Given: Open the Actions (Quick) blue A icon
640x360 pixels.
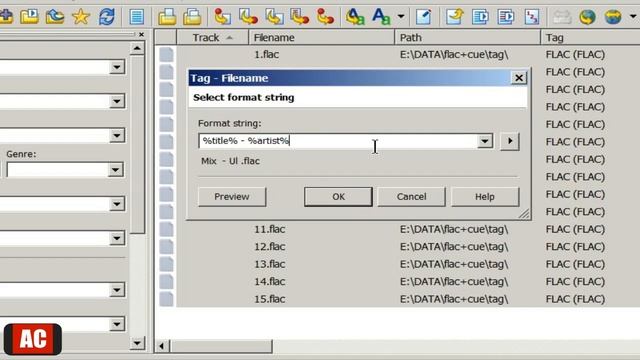Looking at the screenshot, I should (381, 17).
